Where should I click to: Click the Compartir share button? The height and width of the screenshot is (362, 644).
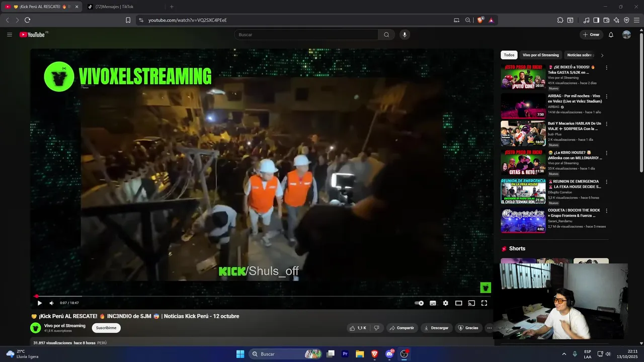[x=402, y=328]
